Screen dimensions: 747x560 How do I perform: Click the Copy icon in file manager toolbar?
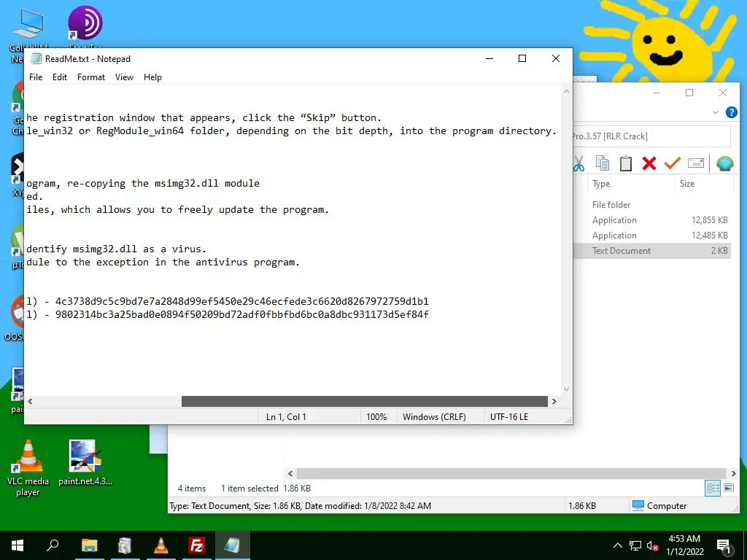pos(602,163)
